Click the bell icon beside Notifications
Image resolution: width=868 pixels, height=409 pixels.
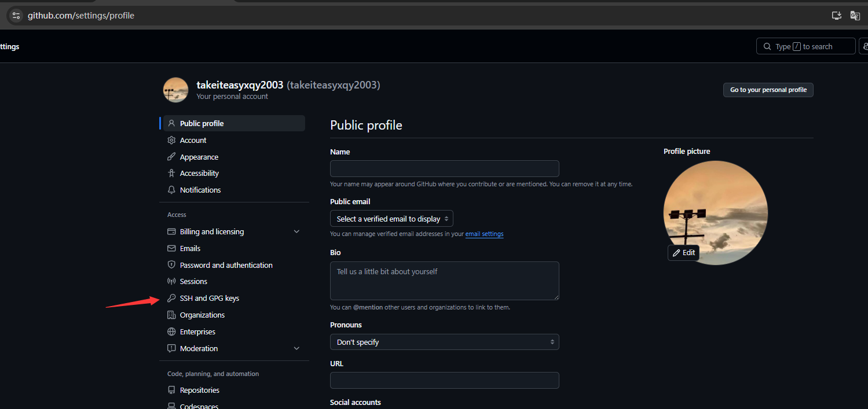click(171, 190)
